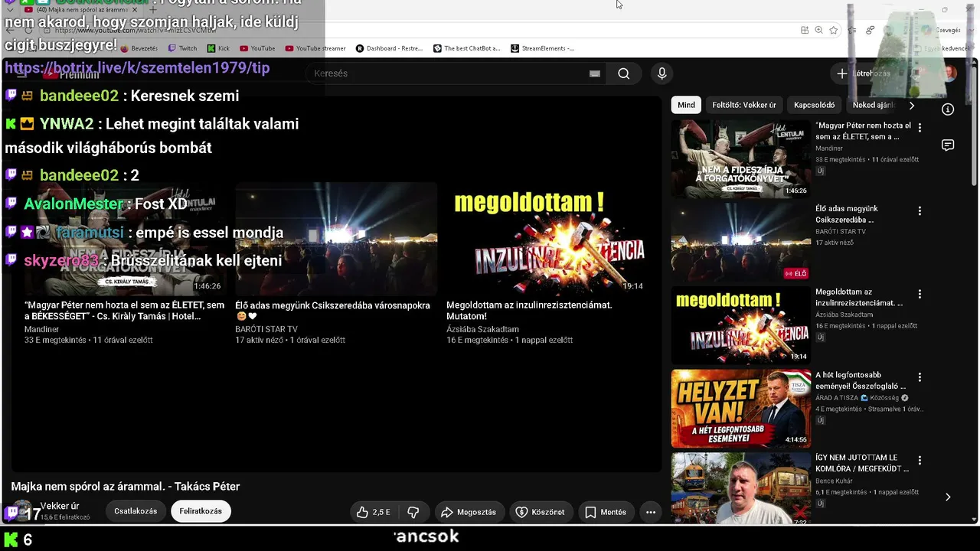
Task: Open options for 'A hét legfontosabb eseményei' video
Action: click(920, 377)
